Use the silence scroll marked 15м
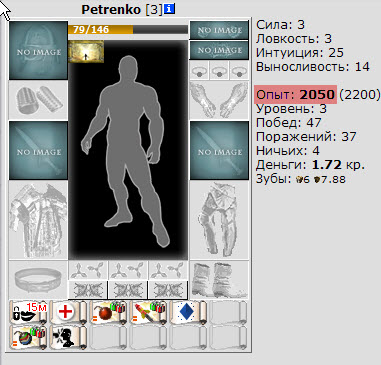381x365 pixels. click(29, 312)
